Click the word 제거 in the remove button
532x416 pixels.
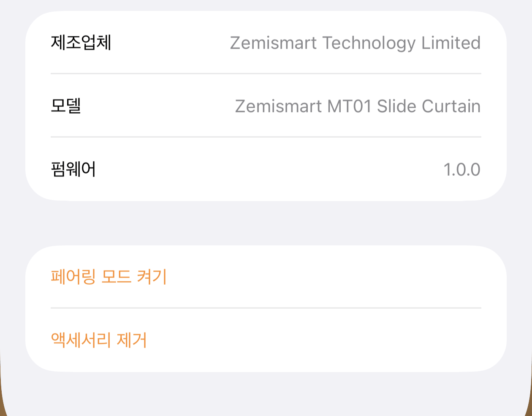click(x=132, y=340)
